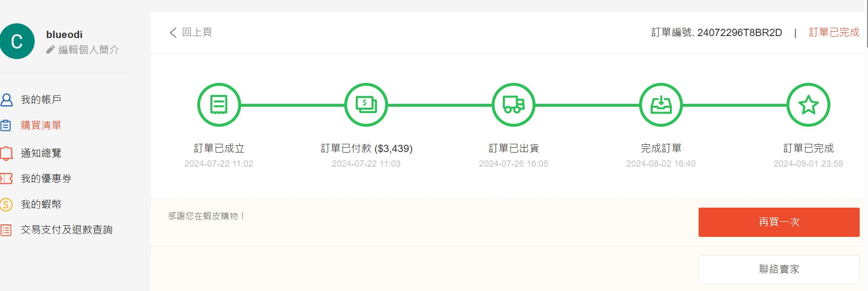Click the pencil icon to edit profile
The width and height of the screenshot is (868, 291).
click(50, 50)
